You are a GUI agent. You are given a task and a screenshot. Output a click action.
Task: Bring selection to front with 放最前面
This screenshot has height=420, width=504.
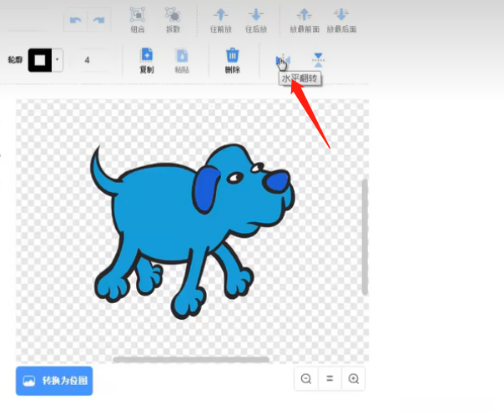(305, 20)
